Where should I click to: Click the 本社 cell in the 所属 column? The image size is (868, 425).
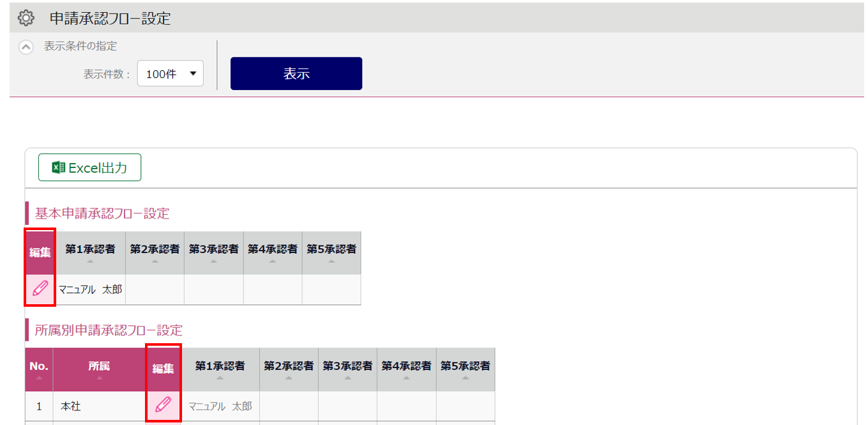pyautogui.click(x=99, y=406)
